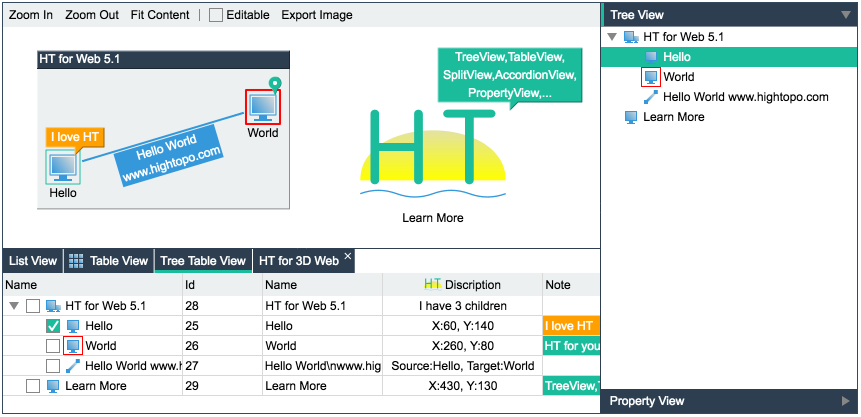Viewport: 861px width, 417px height.
Task: Click the Id cell showing 25
Action: (x=222, y=326)
